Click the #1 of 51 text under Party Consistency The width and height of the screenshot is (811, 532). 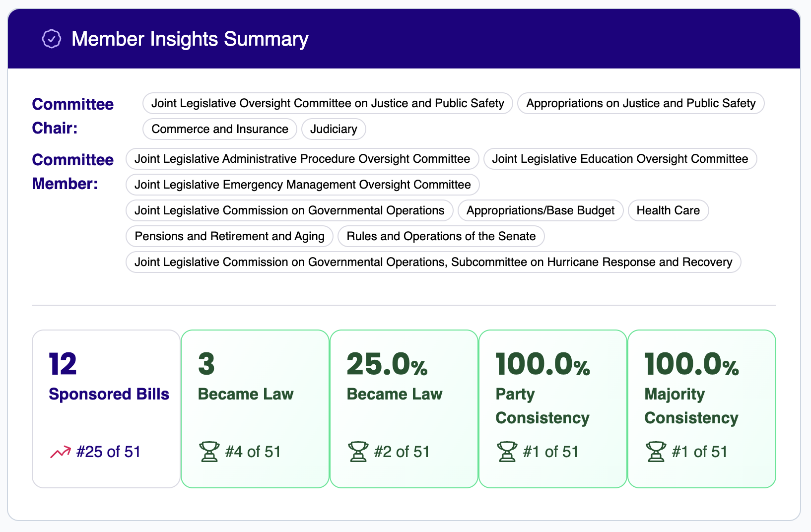[x=551, y=452]
